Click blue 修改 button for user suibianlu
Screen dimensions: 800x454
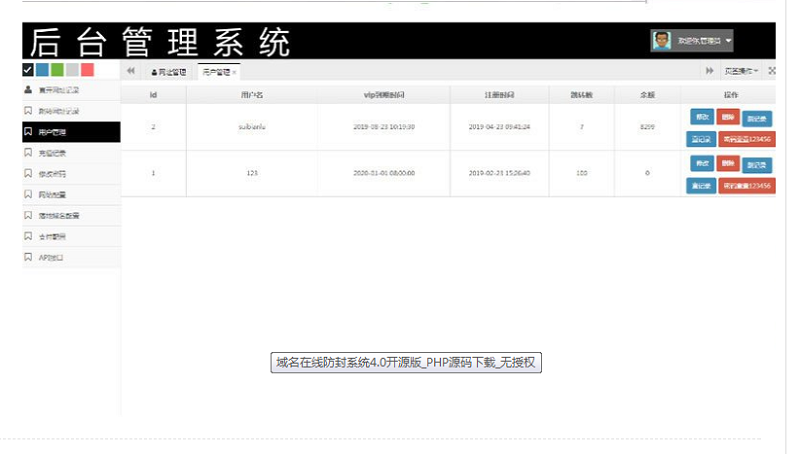point(699,117)
